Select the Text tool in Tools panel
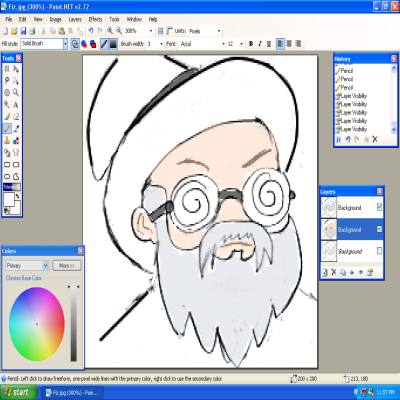The height and width of the screenshot is (400, 400). coord(16,105)
